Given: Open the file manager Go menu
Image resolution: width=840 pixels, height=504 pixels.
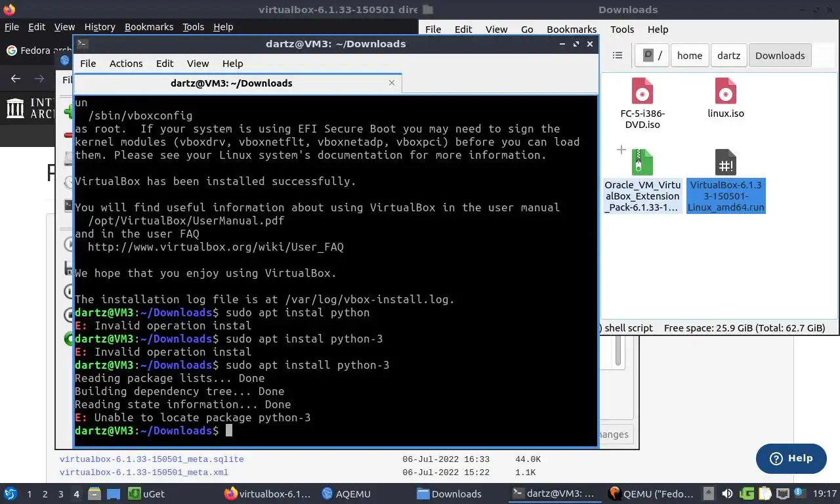Looking at the screenshot, I should point(527,29).
